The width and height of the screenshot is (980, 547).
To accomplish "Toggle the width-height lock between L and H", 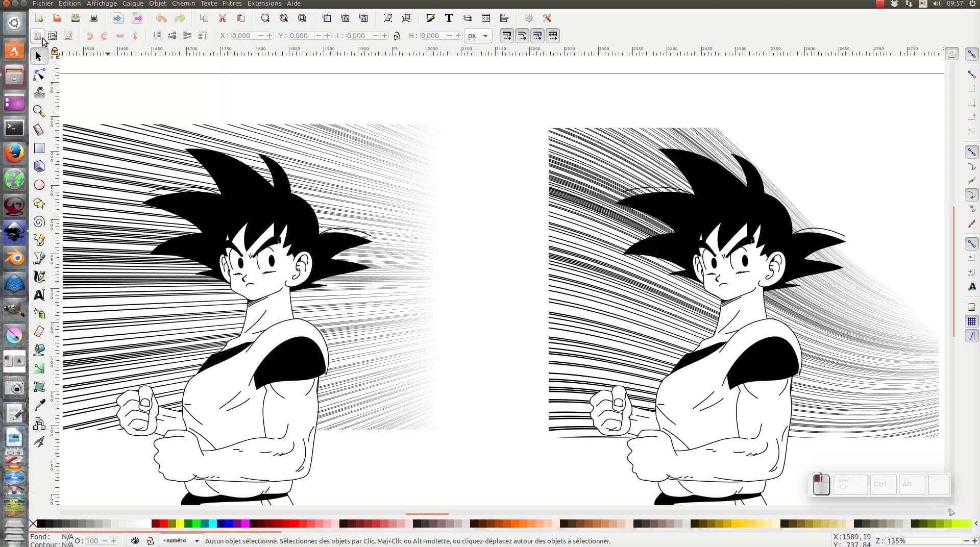I will point(398,36).
